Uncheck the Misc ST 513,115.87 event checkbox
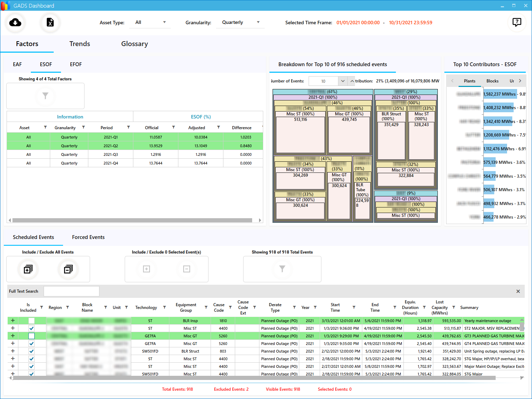Screen dimensions: 532x399 (x=32, y=328)
